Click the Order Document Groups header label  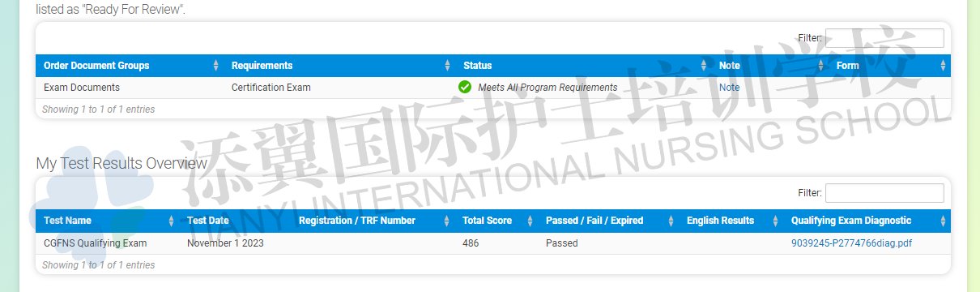tap(96, 66)
